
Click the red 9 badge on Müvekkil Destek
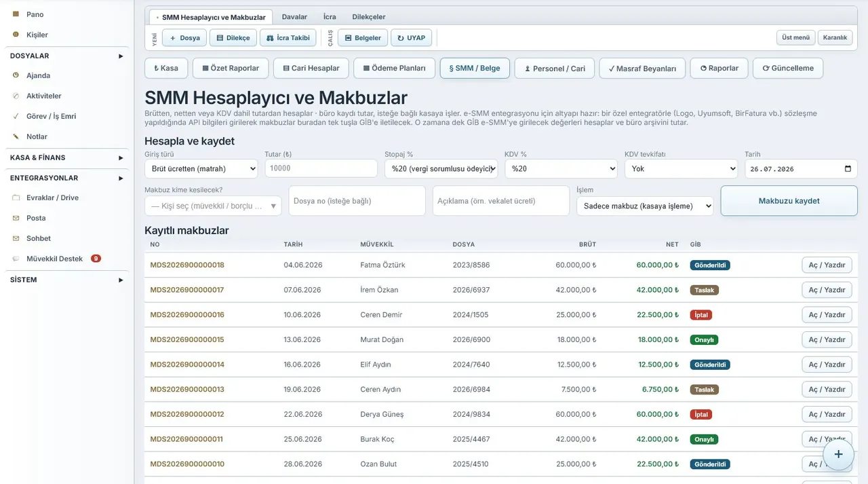click(96, 259)
